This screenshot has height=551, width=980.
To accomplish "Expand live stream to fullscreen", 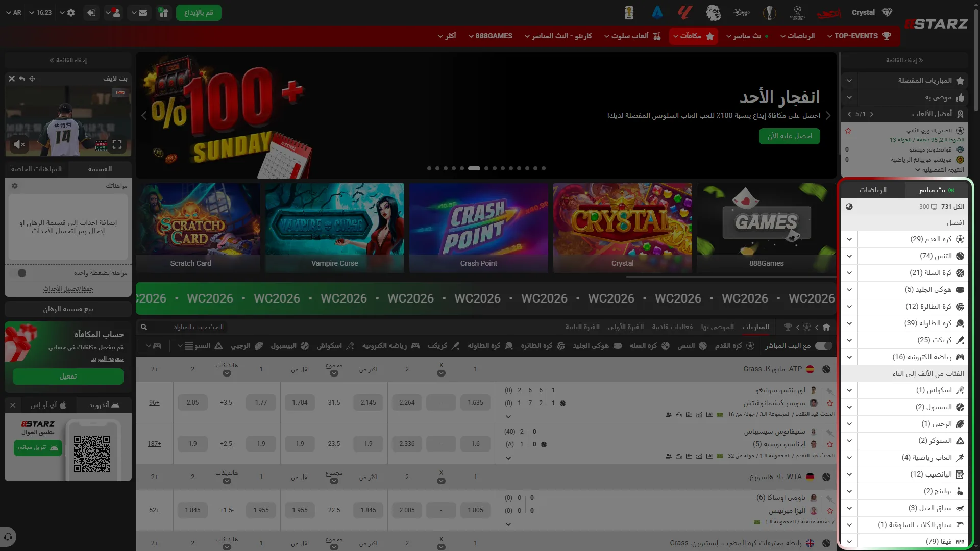I will [x=117, y=144].
